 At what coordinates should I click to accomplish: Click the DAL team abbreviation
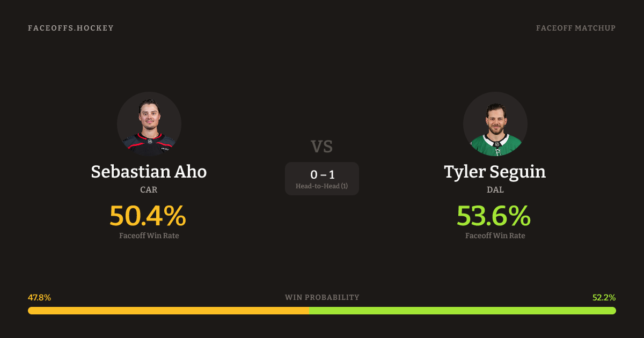click(495, 189)
